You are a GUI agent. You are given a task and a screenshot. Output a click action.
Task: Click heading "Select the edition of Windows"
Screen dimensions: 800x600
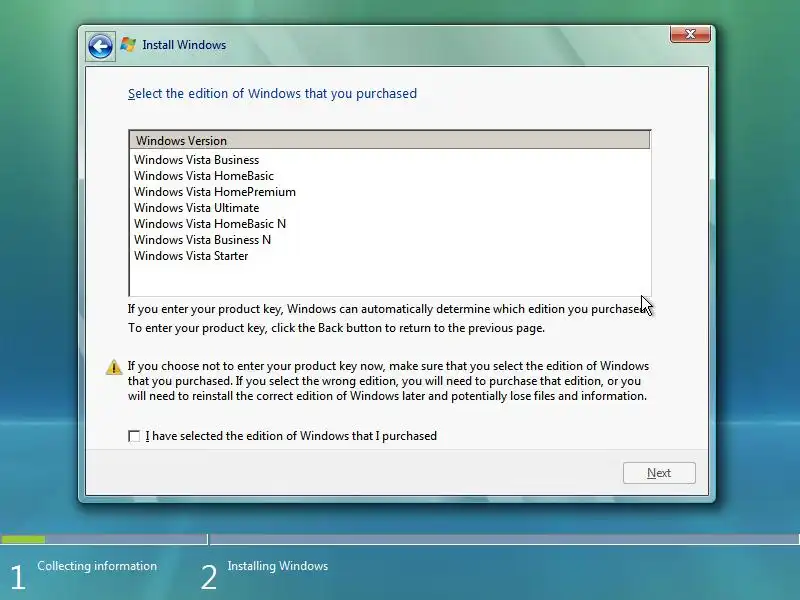coord(272,94)
